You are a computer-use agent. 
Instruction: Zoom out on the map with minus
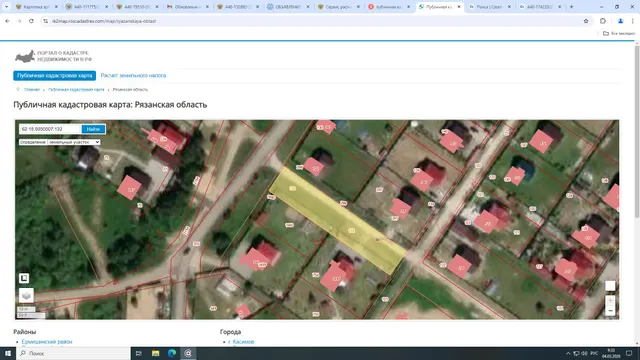610,311
